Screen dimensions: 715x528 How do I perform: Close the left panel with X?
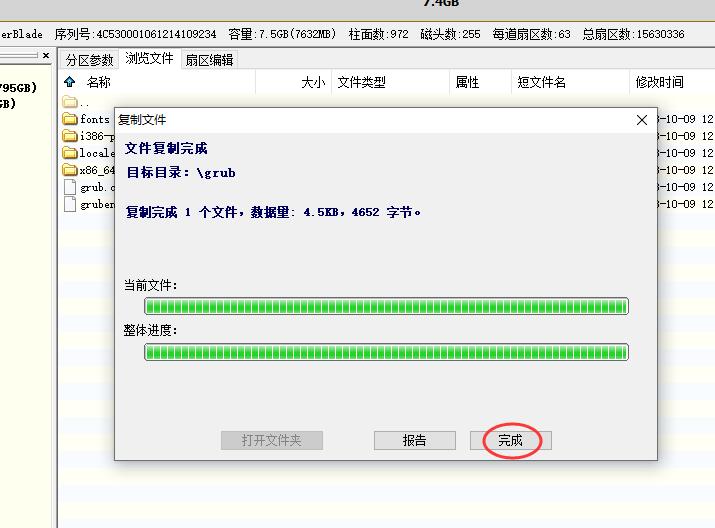(45, 56)
